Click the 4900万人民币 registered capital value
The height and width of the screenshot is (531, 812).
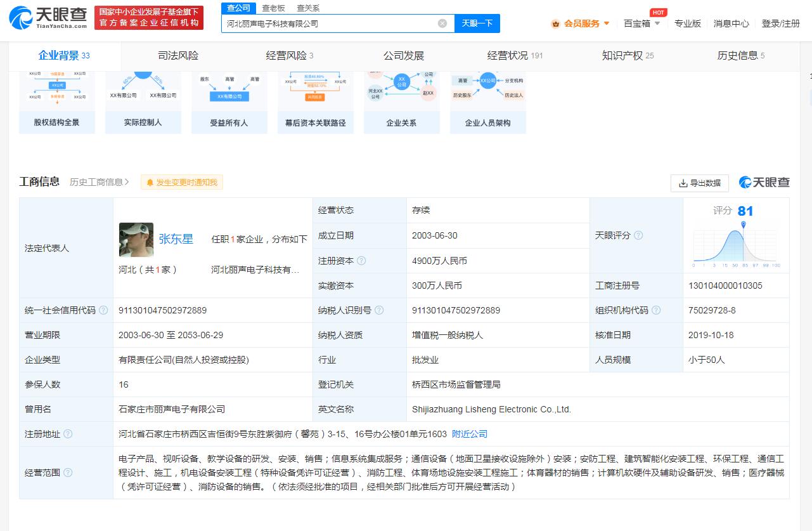pyautogui.click(x=439, y=261)
